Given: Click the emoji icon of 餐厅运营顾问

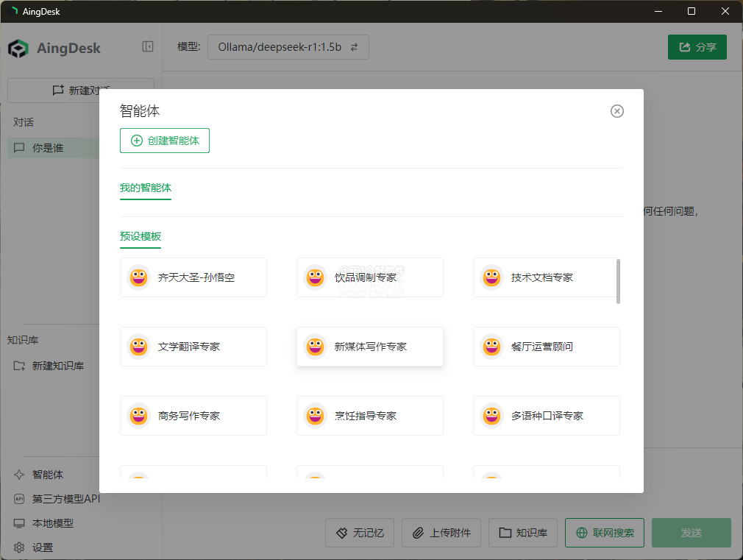Looking at the screenshot, I should pos(491,347).
